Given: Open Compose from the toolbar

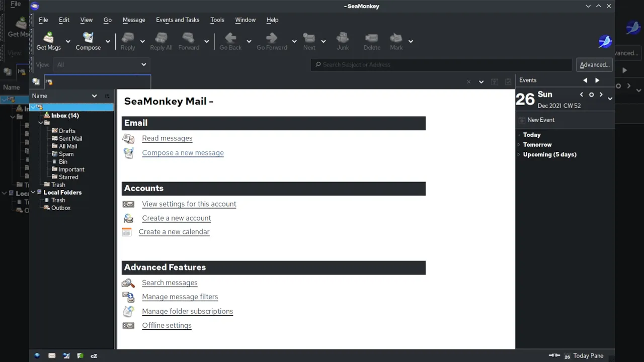Looking at the screenshot, I should pos(88,38).
